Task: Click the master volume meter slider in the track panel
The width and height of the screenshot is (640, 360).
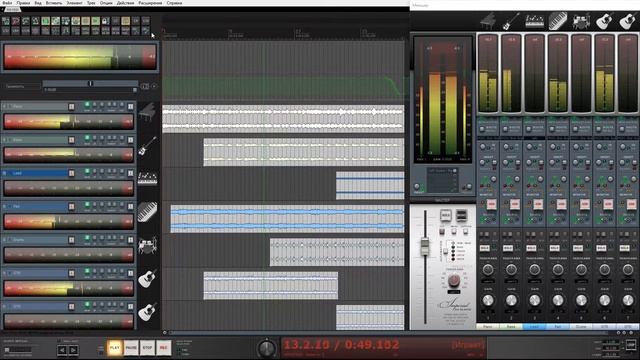Action: [x=80, y=56]
